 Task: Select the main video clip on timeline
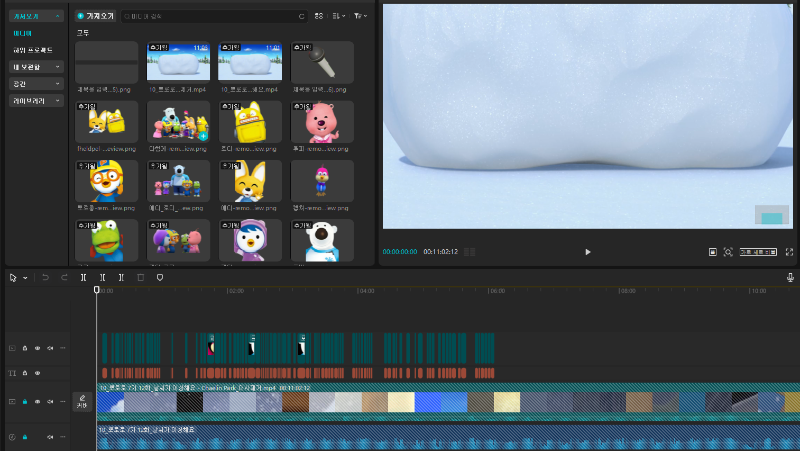pos(448,402)
